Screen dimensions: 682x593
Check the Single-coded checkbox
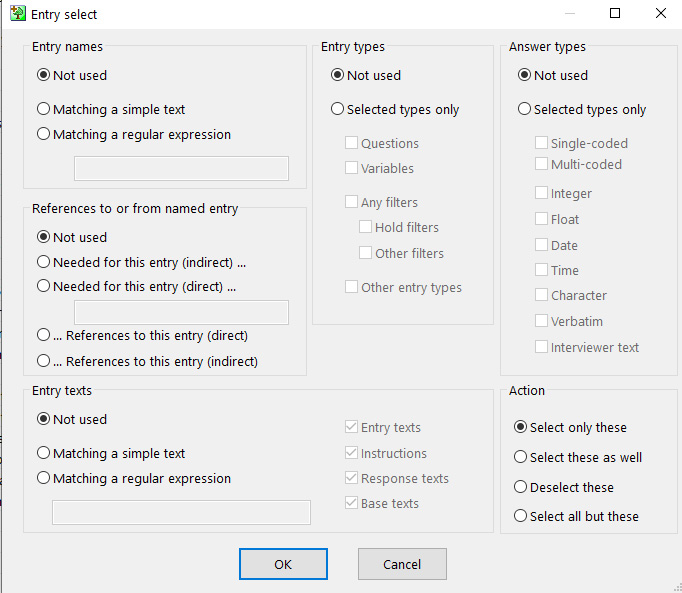tap(541, 143)
